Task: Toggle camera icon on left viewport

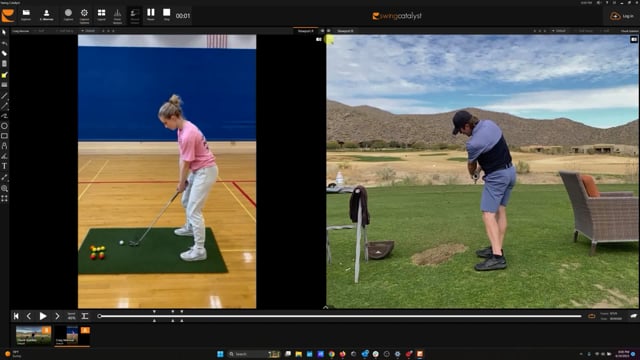Action: point(319,40)
